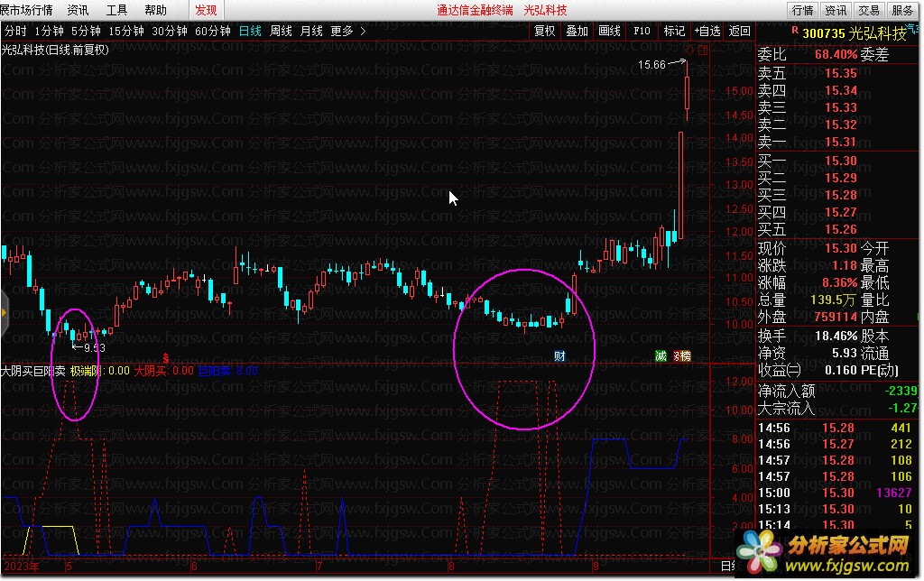Click the 返回 button
The height and width of the screenshot is (581, 924).
pyautogui.click(x=740, y=31)
